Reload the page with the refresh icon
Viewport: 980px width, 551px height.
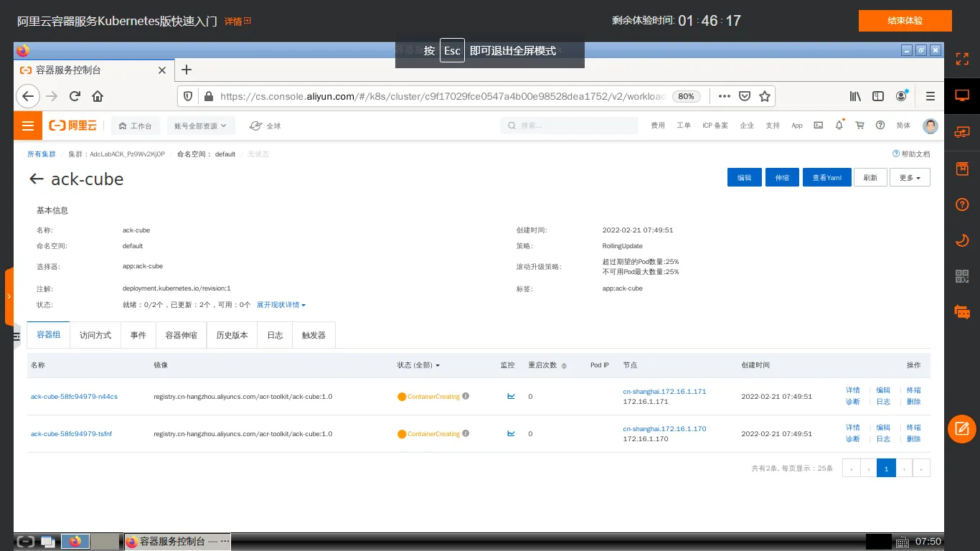[x=75, y=96]
